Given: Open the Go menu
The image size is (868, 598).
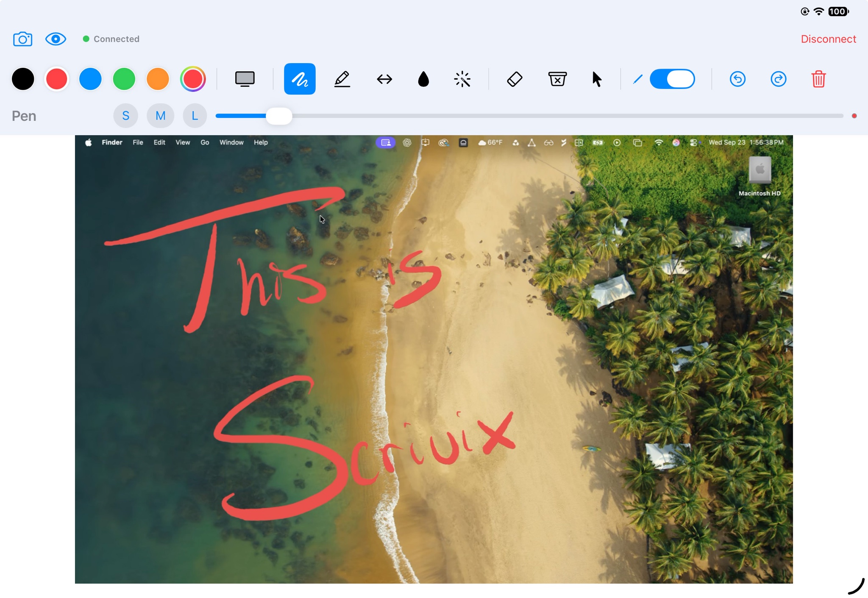Looking at the screenshot, I should (x=205, y=142).
